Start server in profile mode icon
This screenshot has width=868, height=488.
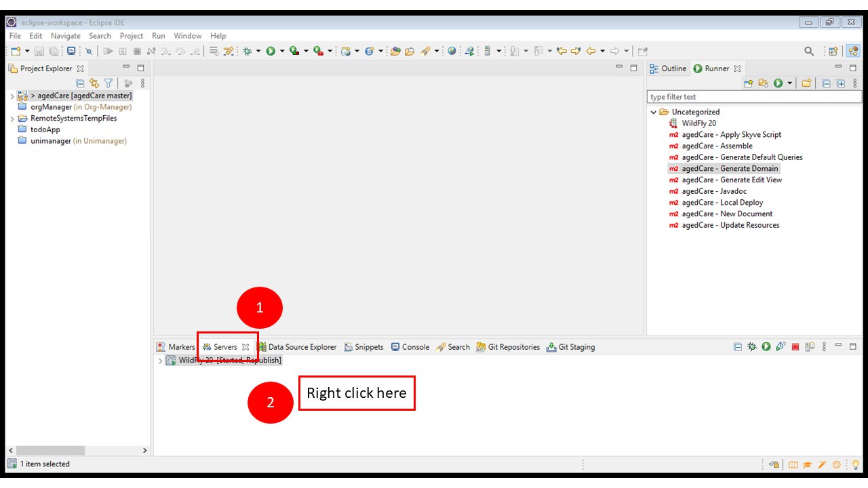coord(781,346)
